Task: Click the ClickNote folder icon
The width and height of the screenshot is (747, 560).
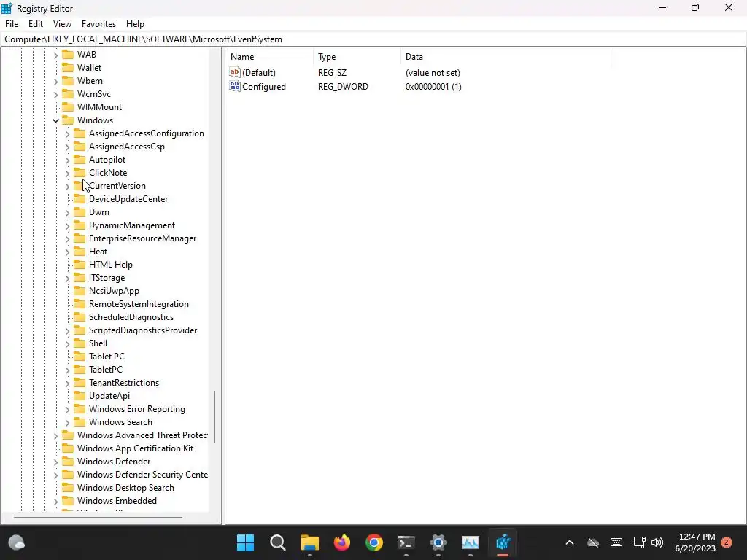Action: point(80,172)
